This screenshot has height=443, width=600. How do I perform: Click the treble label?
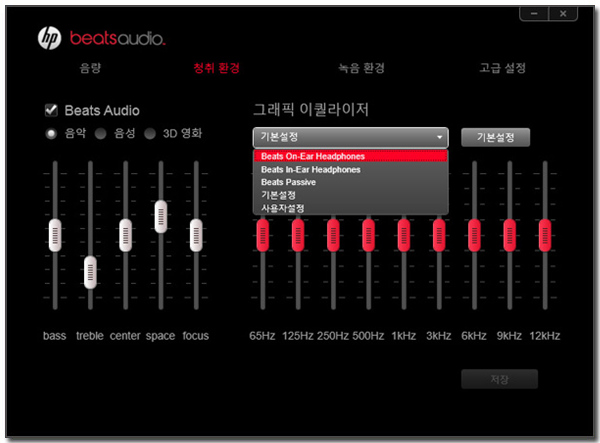90,336
